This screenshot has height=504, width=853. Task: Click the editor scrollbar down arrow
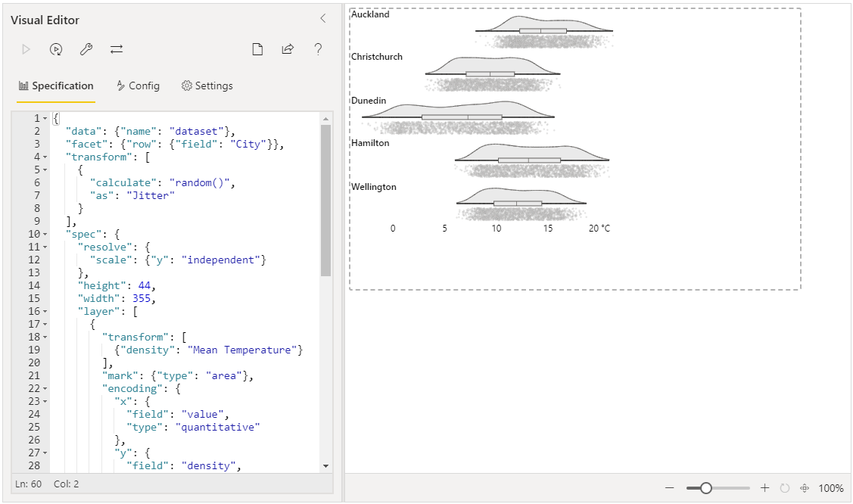(326, 466)
